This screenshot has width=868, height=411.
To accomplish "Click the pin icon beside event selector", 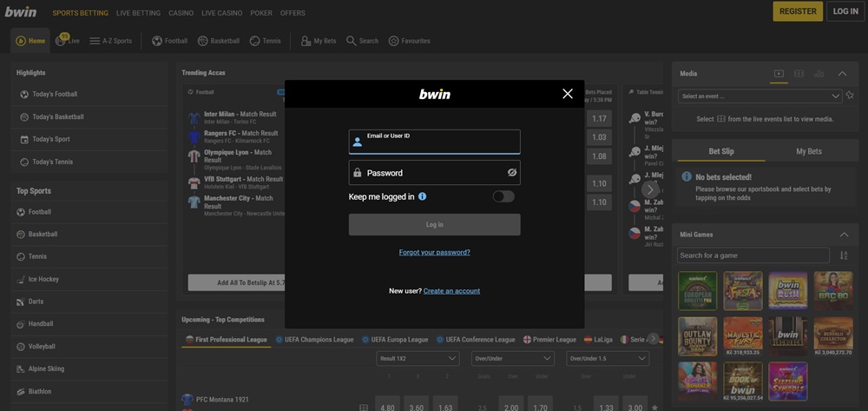I will [x=851, y=96].
